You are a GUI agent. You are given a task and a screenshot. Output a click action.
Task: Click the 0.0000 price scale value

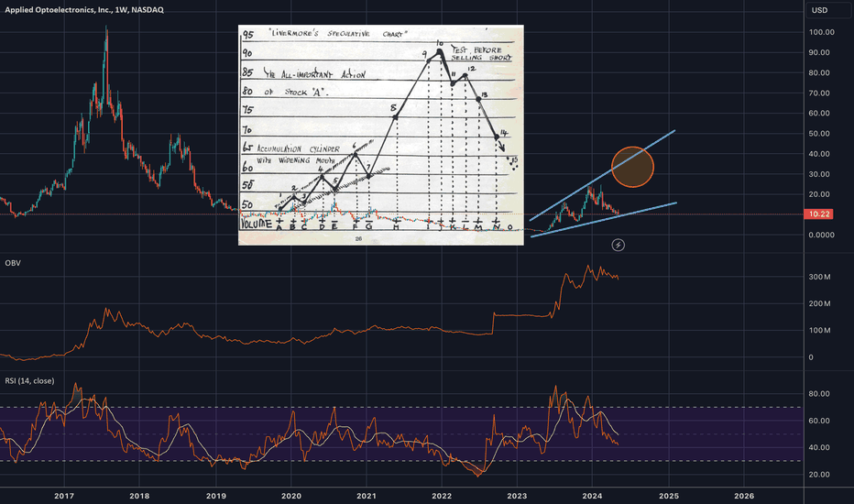coord(821,235)
